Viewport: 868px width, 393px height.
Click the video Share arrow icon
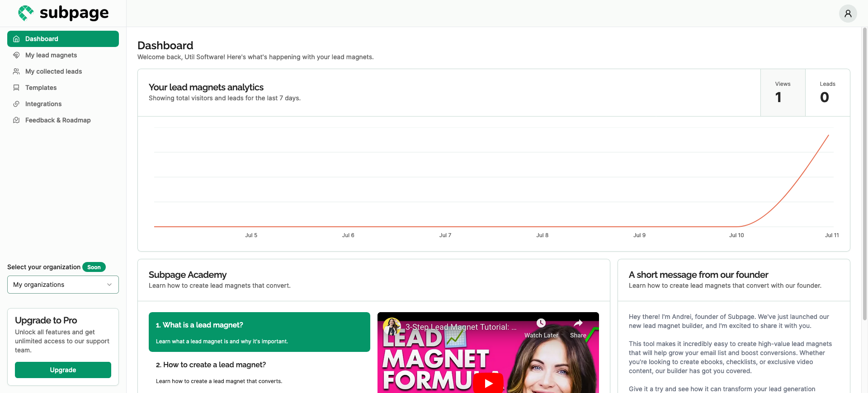pos(578,323)
